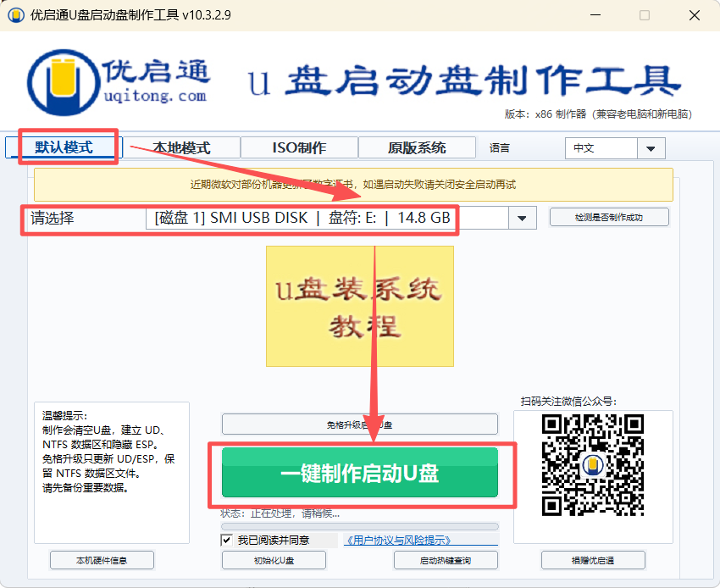Viewport: 720px width, 588px height.
Task: Click the disabled maximize window button
Action: pos(645,15)
